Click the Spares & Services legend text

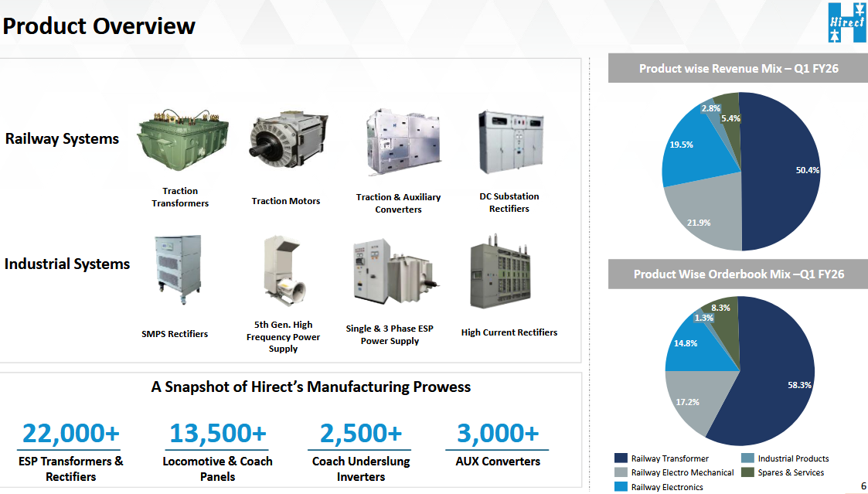pos(791,472)
